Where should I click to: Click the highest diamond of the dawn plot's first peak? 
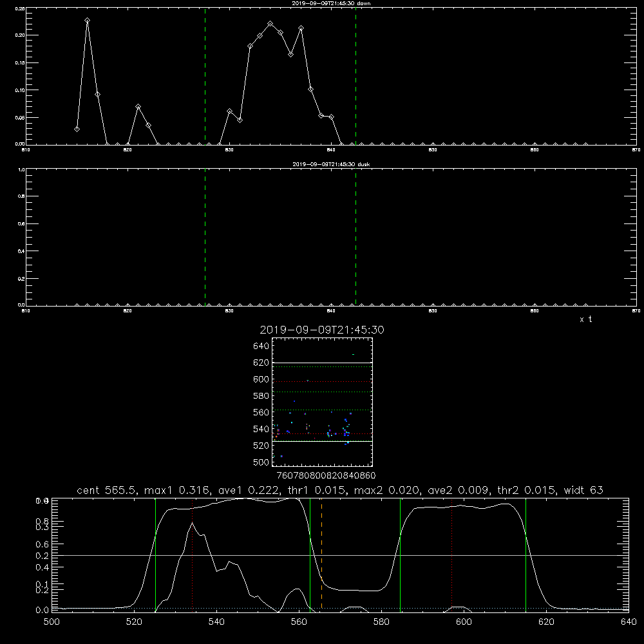coord(87,21)
